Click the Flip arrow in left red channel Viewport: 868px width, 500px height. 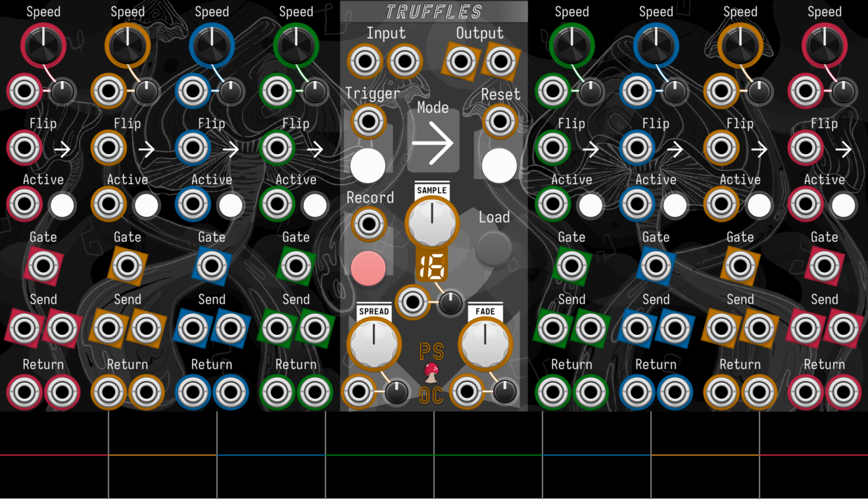coord(62,150)
